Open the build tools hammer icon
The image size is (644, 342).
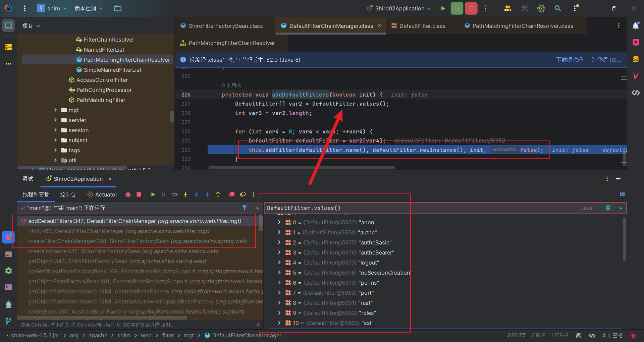coord(524,8)
